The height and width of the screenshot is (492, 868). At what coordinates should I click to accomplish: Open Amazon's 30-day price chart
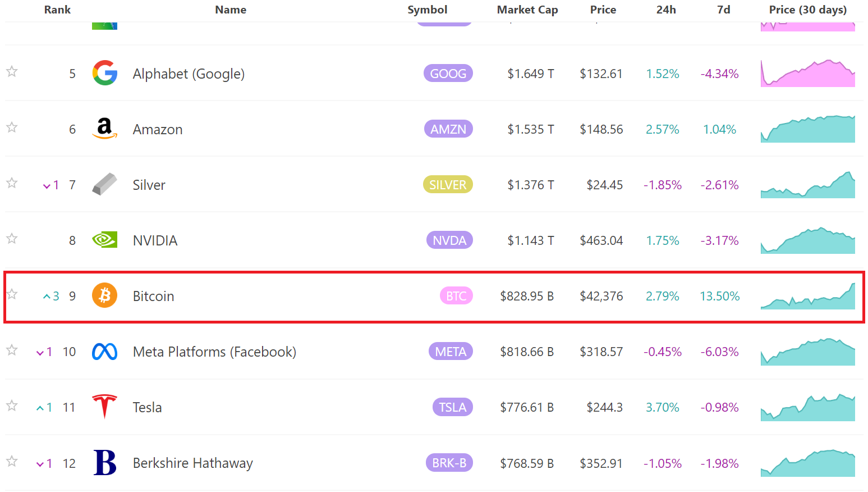click(808, 129)
